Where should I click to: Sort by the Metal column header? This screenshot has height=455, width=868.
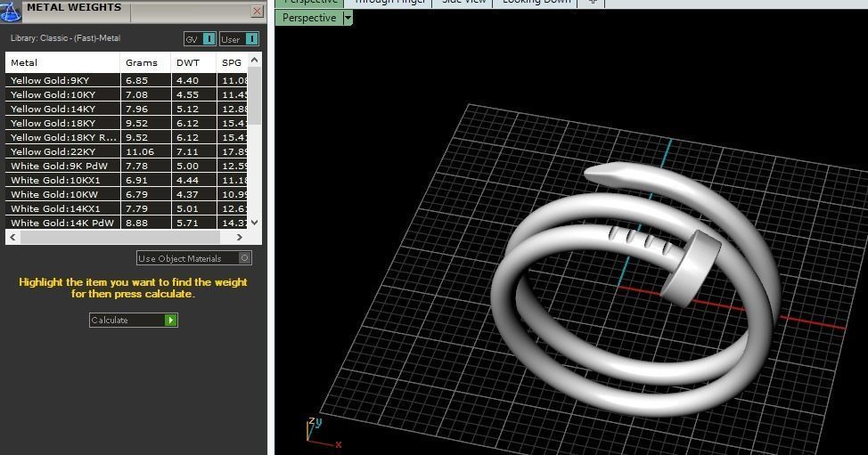[x=62, y=62]
